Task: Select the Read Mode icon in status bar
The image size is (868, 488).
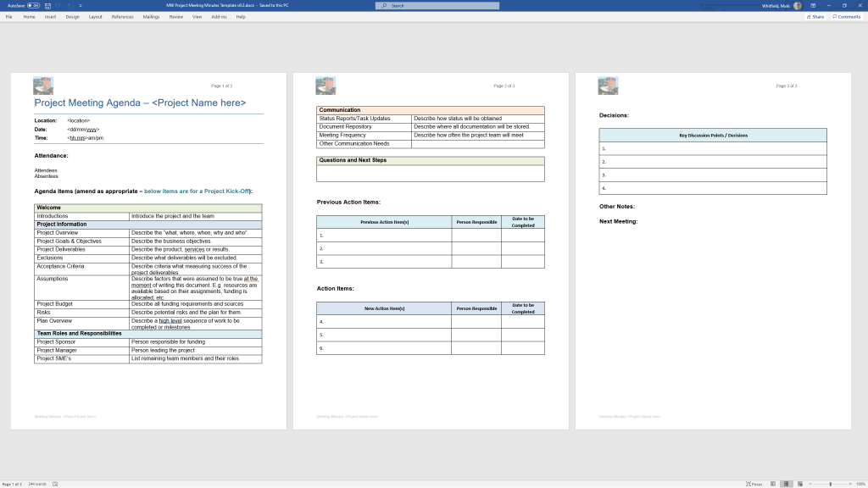Action: [773, 483]
